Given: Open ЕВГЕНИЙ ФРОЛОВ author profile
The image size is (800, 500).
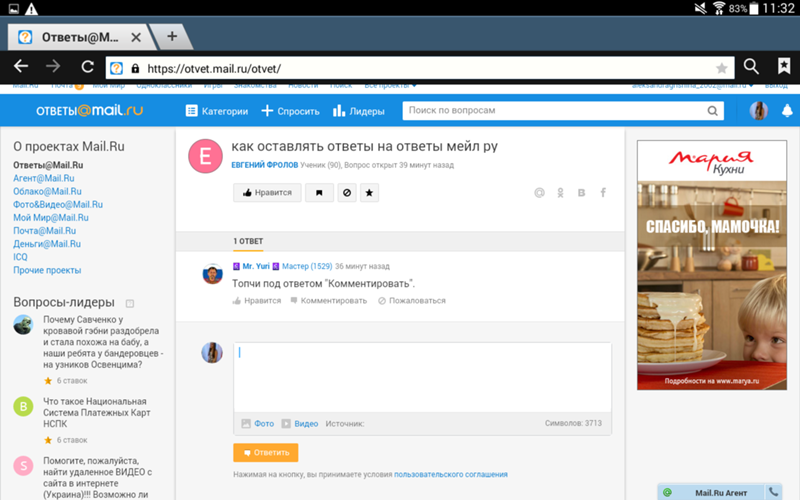Looking at the screenshot, I should (265, 165).
